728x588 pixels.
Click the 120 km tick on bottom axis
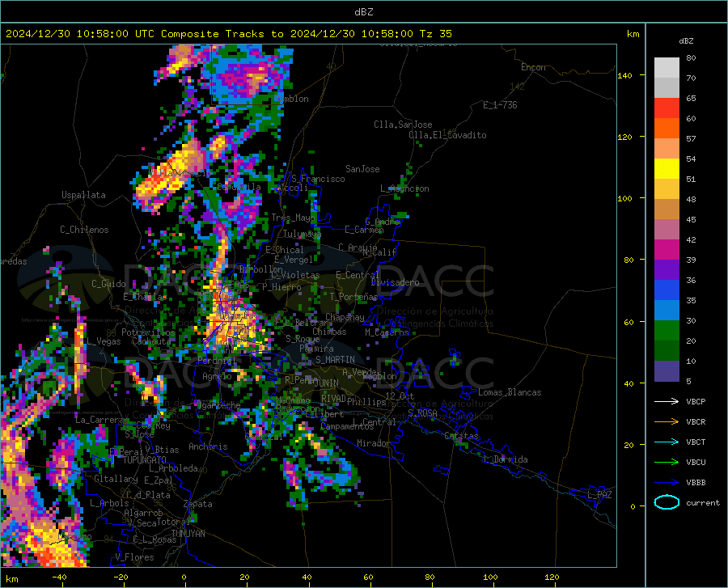tap(552, 577)
